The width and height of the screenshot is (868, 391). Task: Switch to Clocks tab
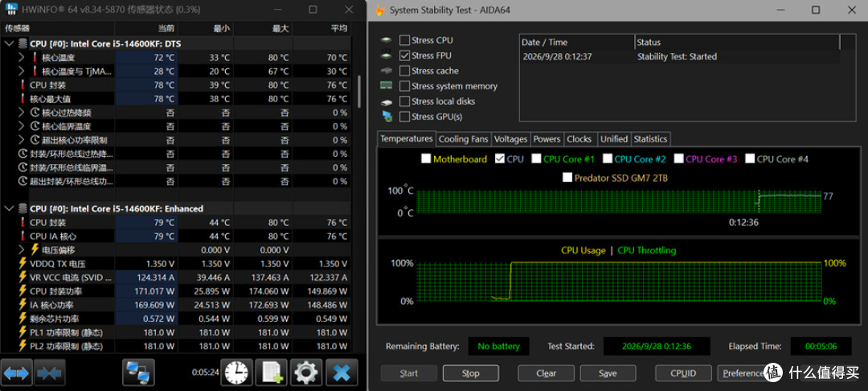579,139
